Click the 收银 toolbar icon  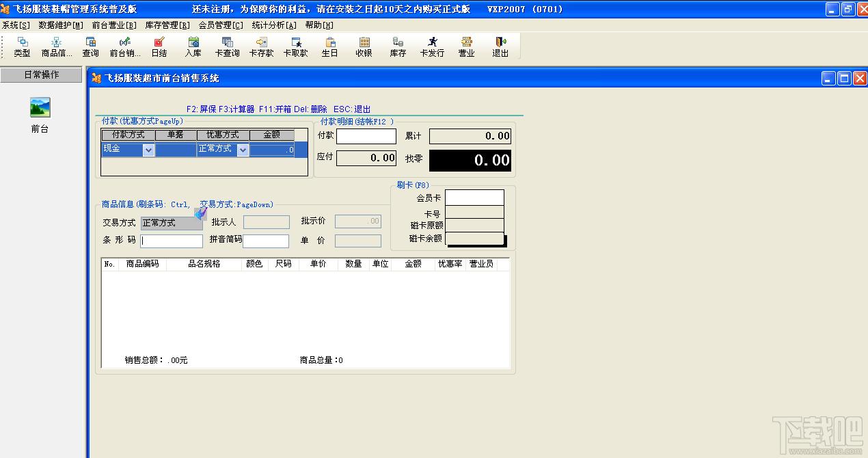[364, 46]
